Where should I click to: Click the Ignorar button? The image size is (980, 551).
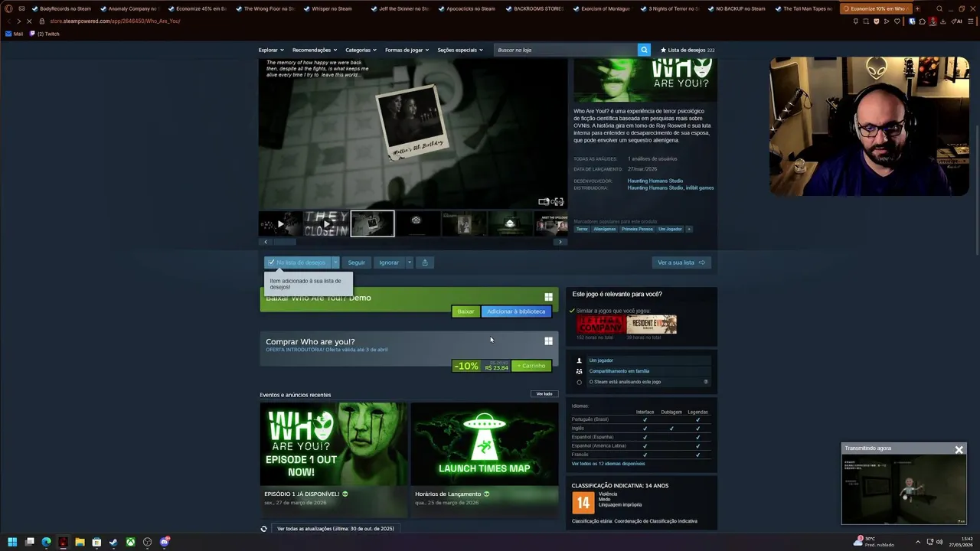(389, 262)
